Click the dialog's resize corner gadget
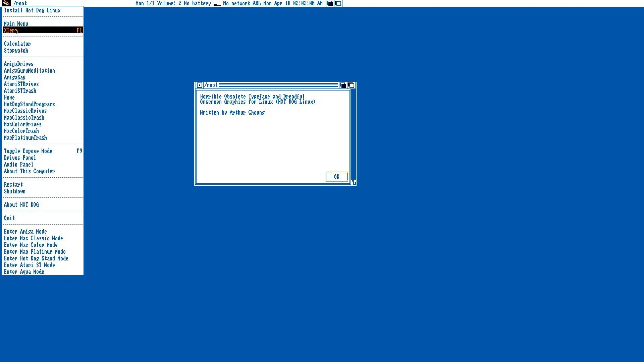This screenshot has height=362, width=644. [x=354, y=182]
